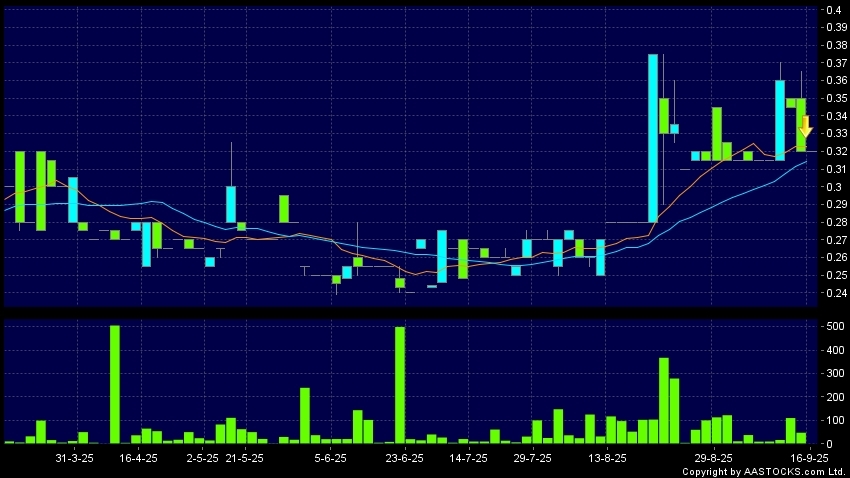This screenshot has height=478, width=850.
Task: Click the 0.32 price axis label
Action: 837,151
